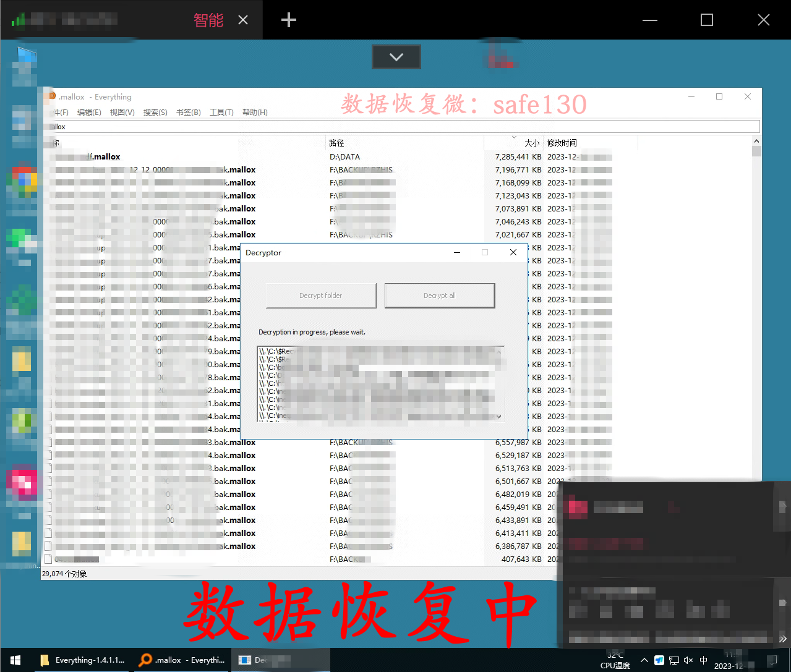This screenshot has width=791, height=672.
Task: Select the D:\DATA path cell
Action: (344, 157)
